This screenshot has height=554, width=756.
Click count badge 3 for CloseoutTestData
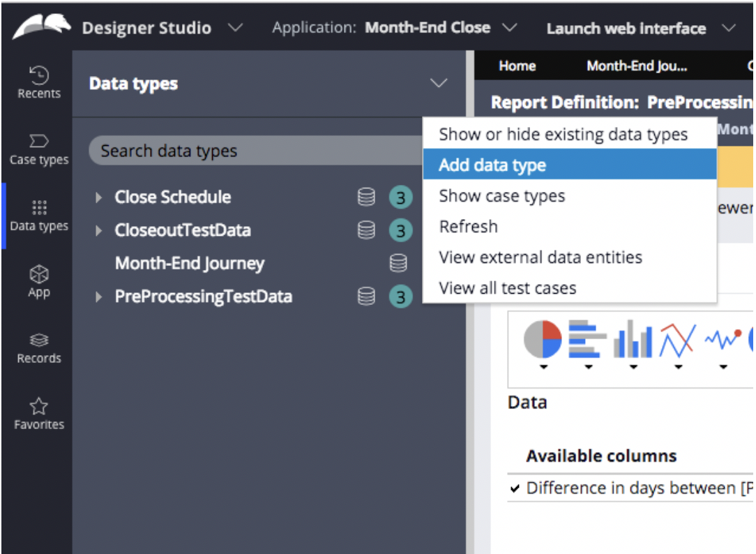point(400,230)
